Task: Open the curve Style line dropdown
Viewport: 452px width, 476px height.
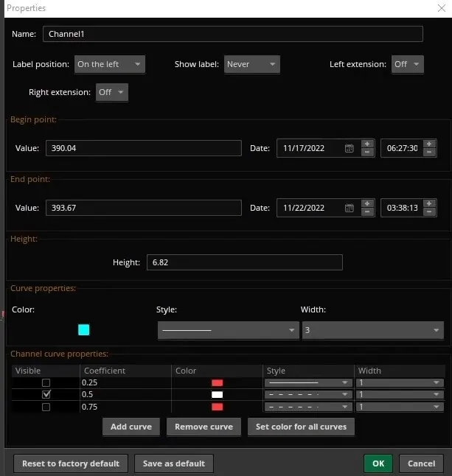Action: (x=229, y=330)
